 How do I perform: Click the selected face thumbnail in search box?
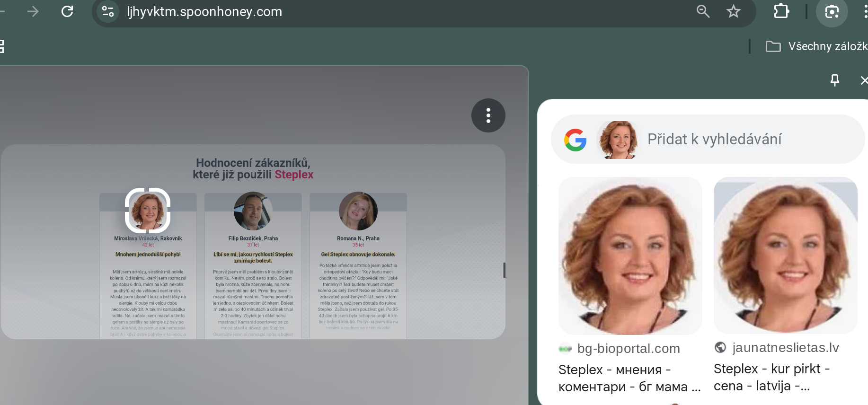pos(618,140)
